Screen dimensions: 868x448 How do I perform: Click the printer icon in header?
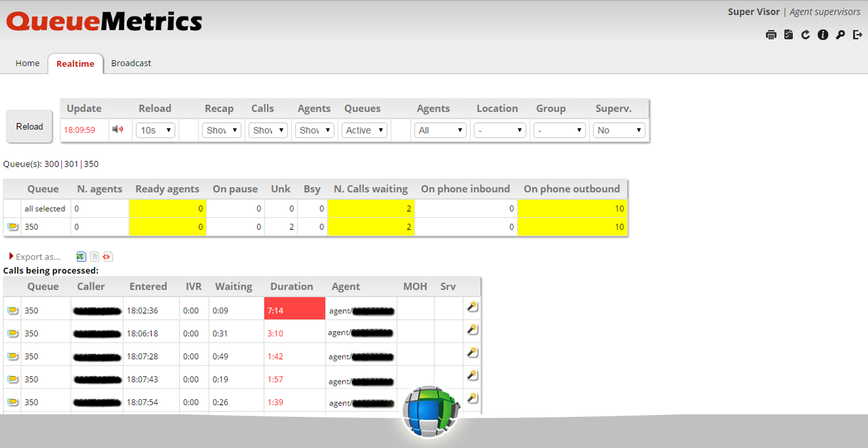771,35
